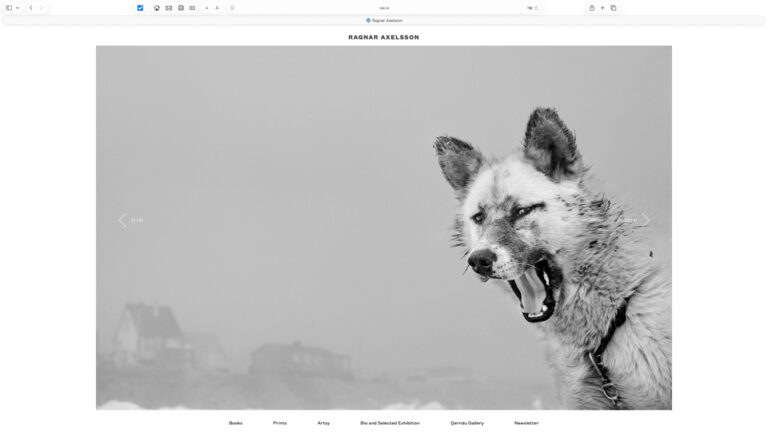
Task: Show previous slideshow photo with left arrow
Action: 123,220
